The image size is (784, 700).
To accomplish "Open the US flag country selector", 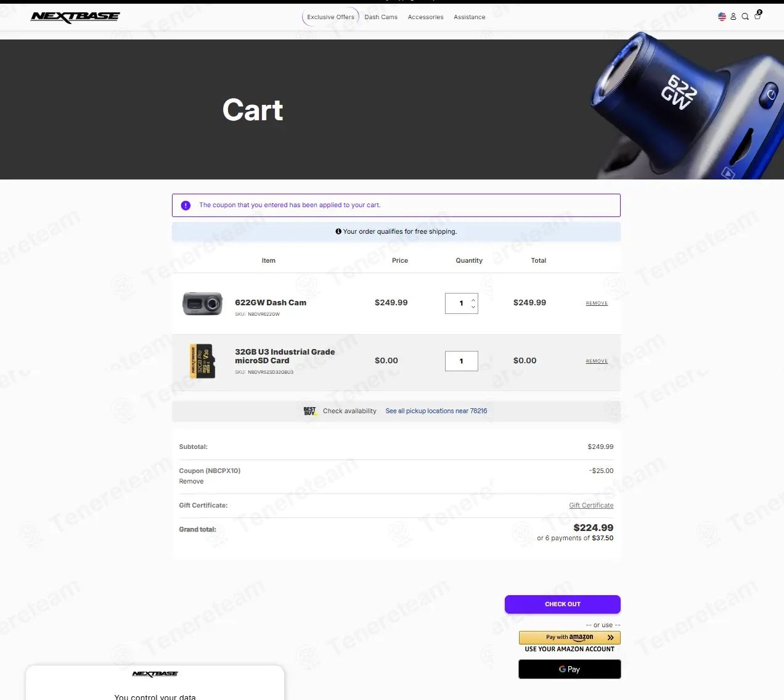I will point(722,17).
